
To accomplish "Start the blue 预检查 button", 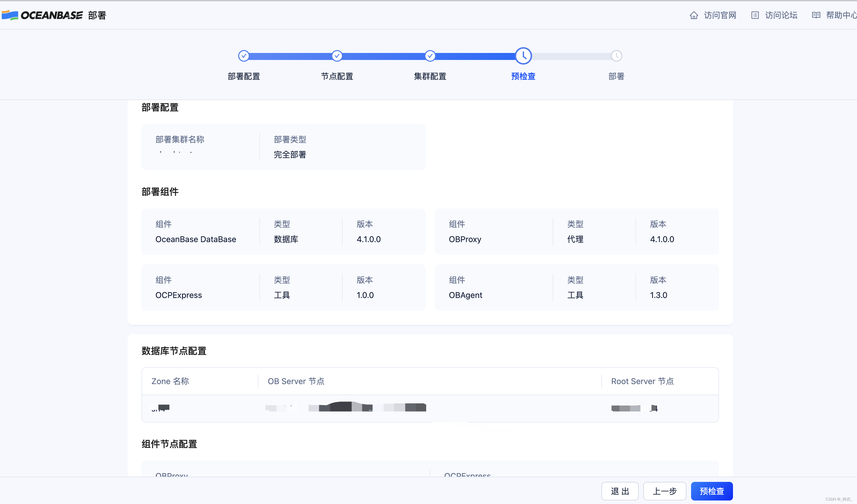I will (x=712, y=491).
